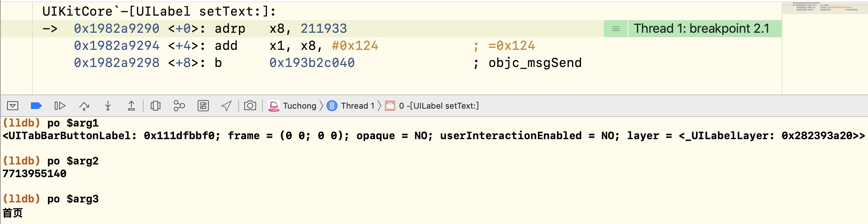Click the Simulate Location arrow icon

226,106
